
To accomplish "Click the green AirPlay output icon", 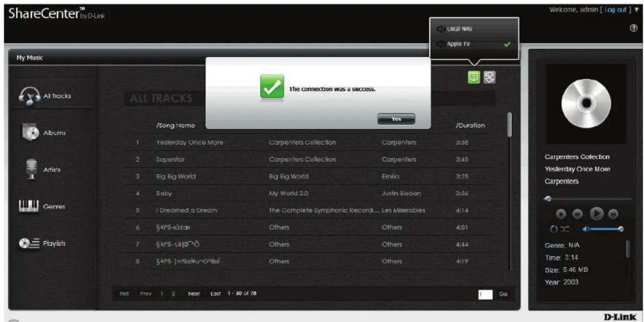I will [474, 77].
